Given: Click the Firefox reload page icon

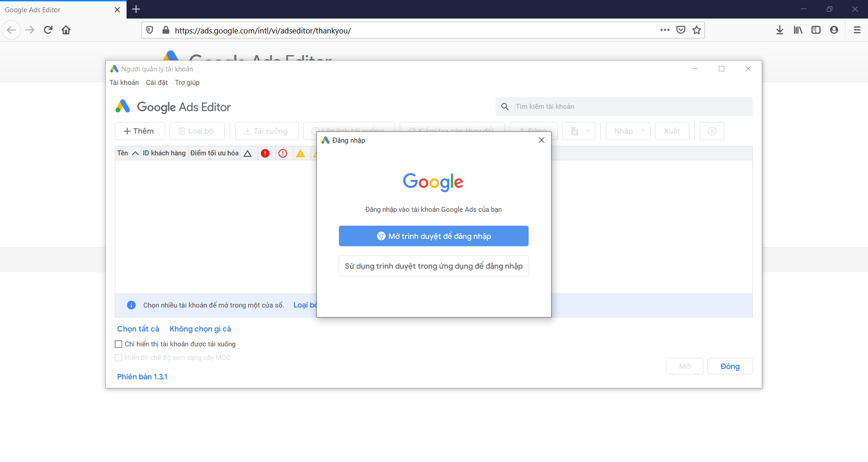Looking at the screenshot, I should 48,30.
